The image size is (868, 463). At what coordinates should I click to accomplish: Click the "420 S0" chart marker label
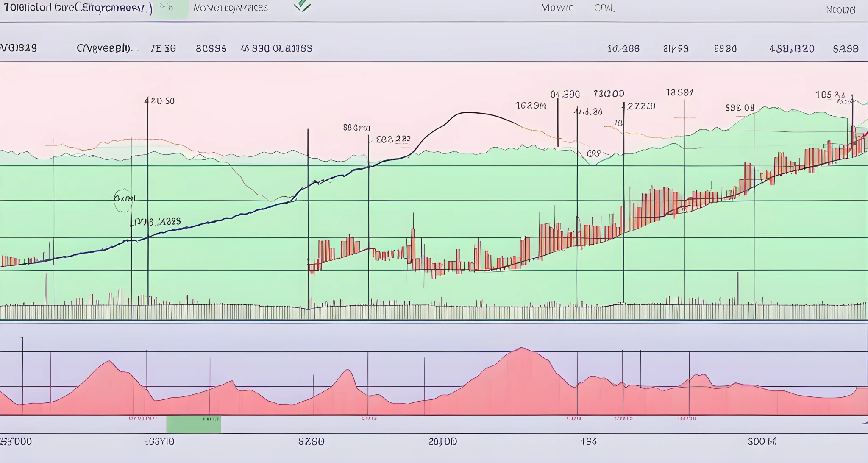tap(159, 101)
